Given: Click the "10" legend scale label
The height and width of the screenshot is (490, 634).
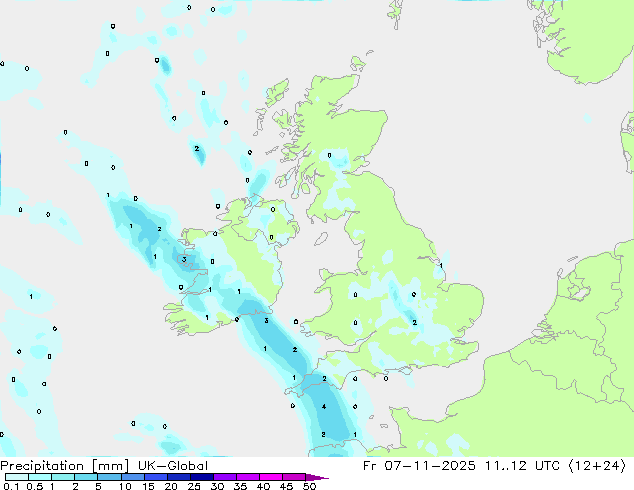Looking at the screenshot, I should coord(125,486).
